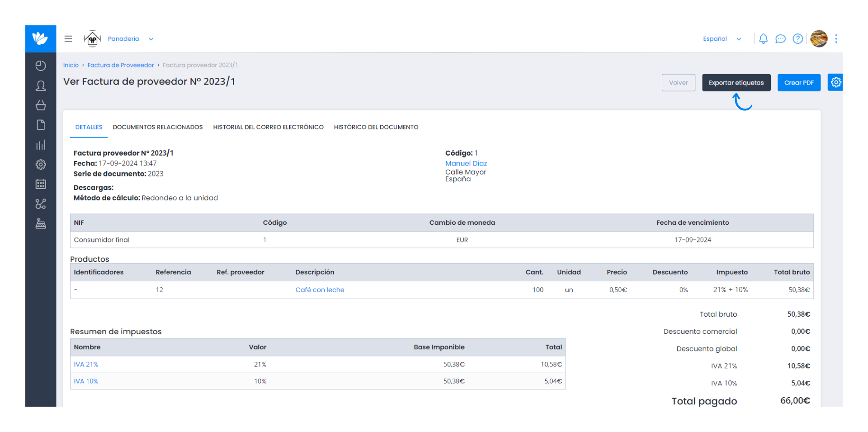
Task: Click the reference value 12
Action: (x=159, y=290)
